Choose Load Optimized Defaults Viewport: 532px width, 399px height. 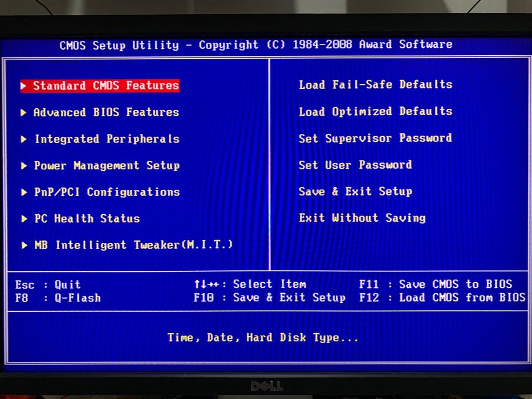click(376, 111)
